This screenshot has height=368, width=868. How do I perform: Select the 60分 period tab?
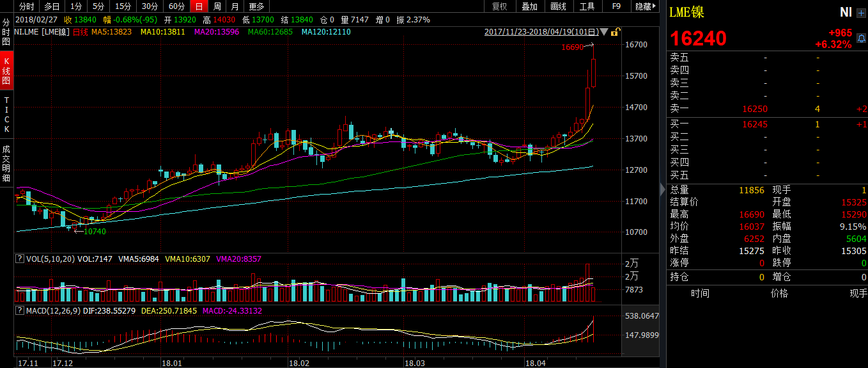176,6
